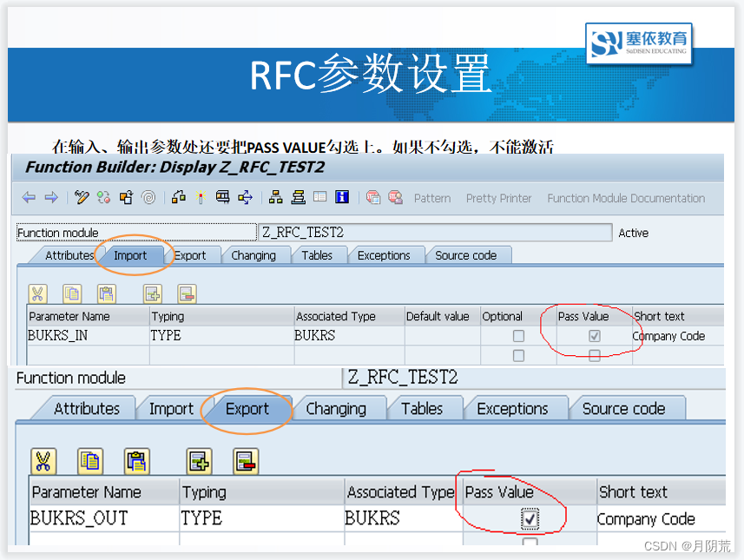Screen dimensions: 744x560
Task: Open Function Module Documentation
Action: (x=626, y=198)
